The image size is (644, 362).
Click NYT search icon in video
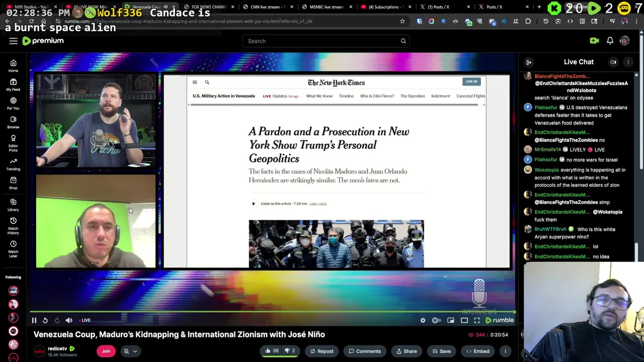207,82
